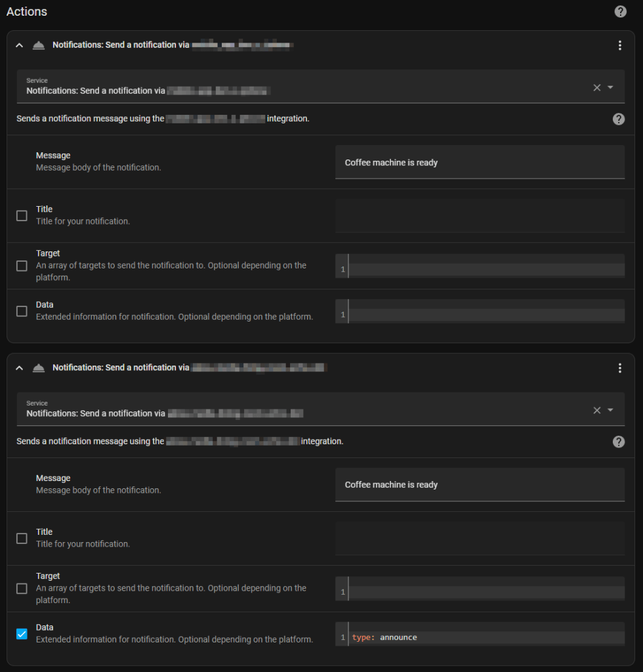Viewport: 643px width, 672px height.
Task: Clear the first Service field with X
Action: point(596,87)
